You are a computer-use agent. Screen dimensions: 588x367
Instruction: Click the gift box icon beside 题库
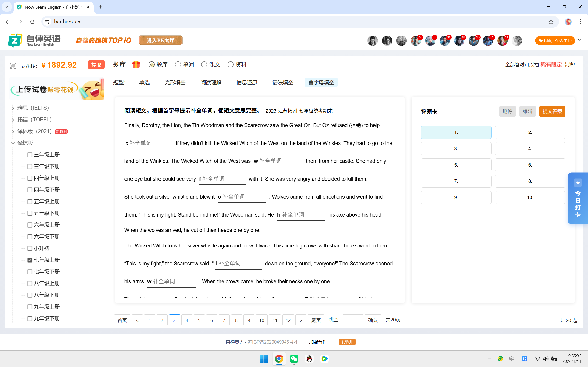point(136,64)
